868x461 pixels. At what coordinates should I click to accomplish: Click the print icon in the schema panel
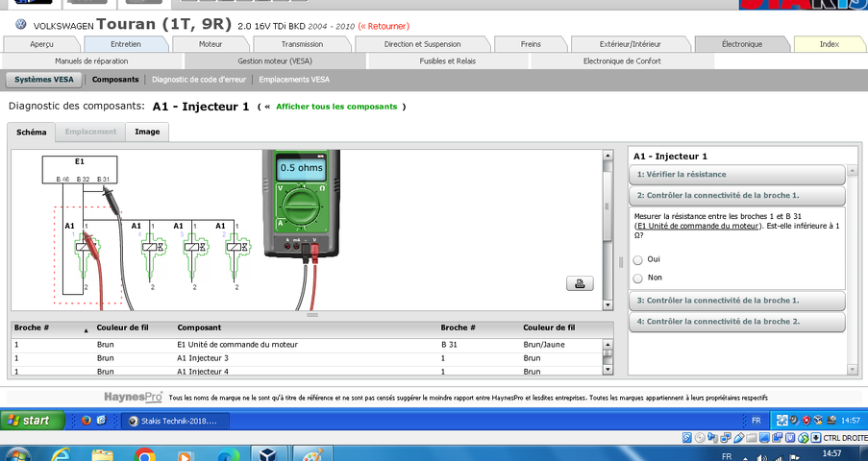pos(580,283)
